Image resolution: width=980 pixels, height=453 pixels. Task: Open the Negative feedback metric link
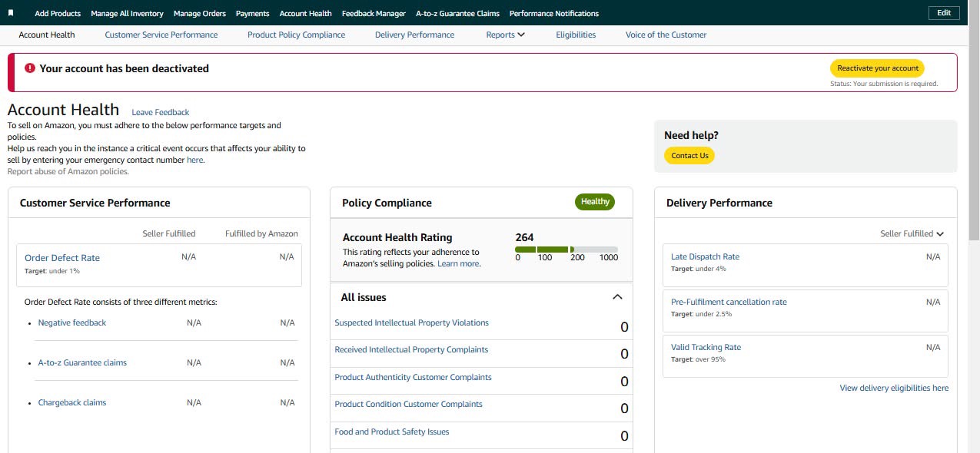(x=72, y=322)
